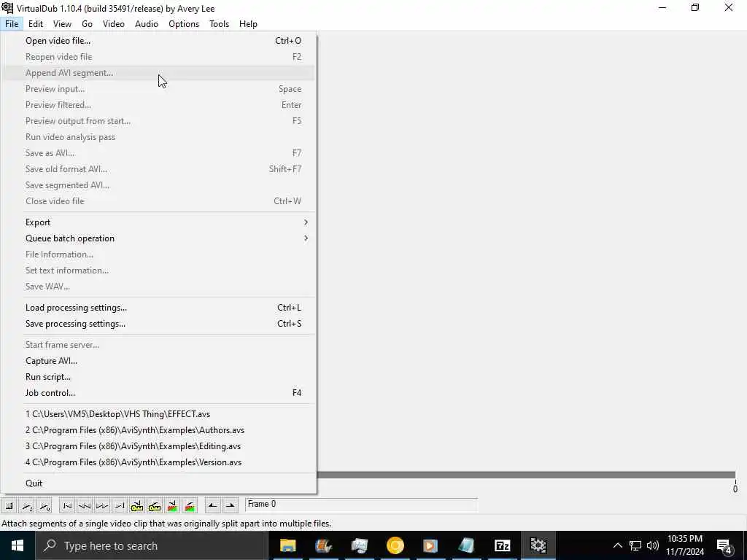Viewport: 747px width, 560px height.
Task: Open the 7-Zip taskbar icon
Action: pyautogui.click(x=502, y=545)
